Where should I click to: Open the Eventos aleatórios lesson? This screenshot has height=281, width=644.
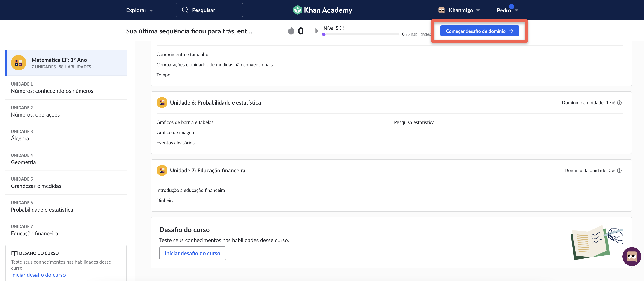coord(175,143)
